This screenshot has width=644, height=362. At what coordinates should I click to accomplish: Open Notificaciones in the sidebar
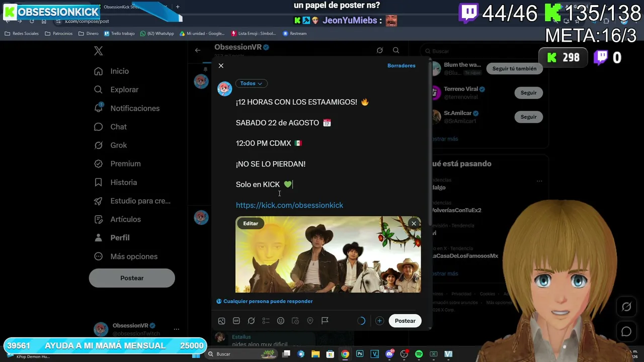[127, 108]
